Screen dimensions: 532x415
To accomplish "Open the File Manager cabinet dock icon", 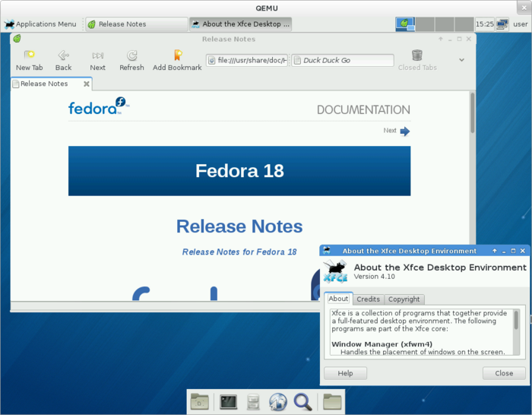I will coord(253,402).
